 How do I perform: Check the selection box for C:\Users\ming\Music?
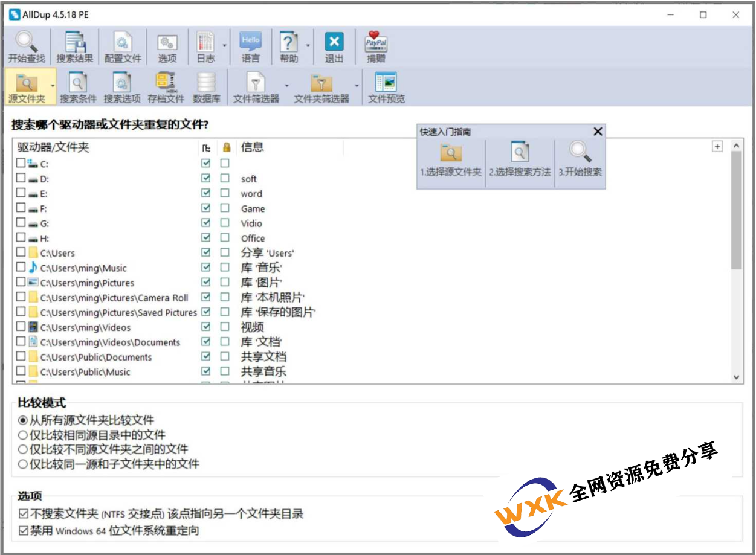pos(21,268)
